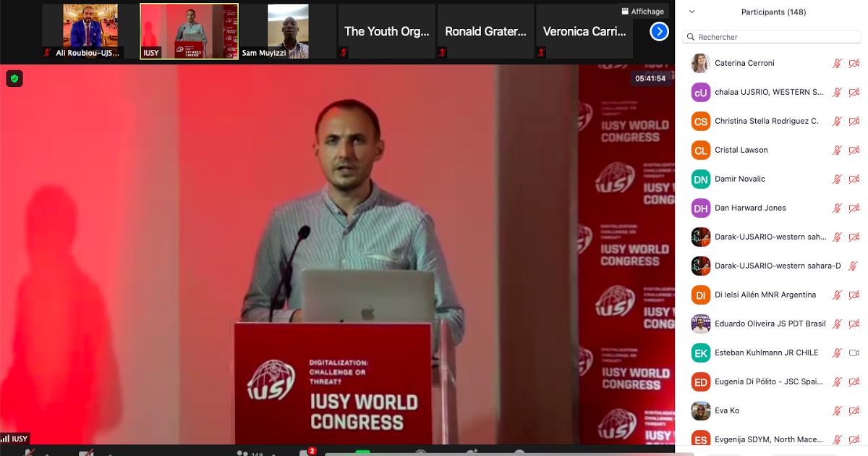The image size is (868, 456).
Task: Click Di Ielsi Ailén's muted microphone icon
Action: [837, 295]
